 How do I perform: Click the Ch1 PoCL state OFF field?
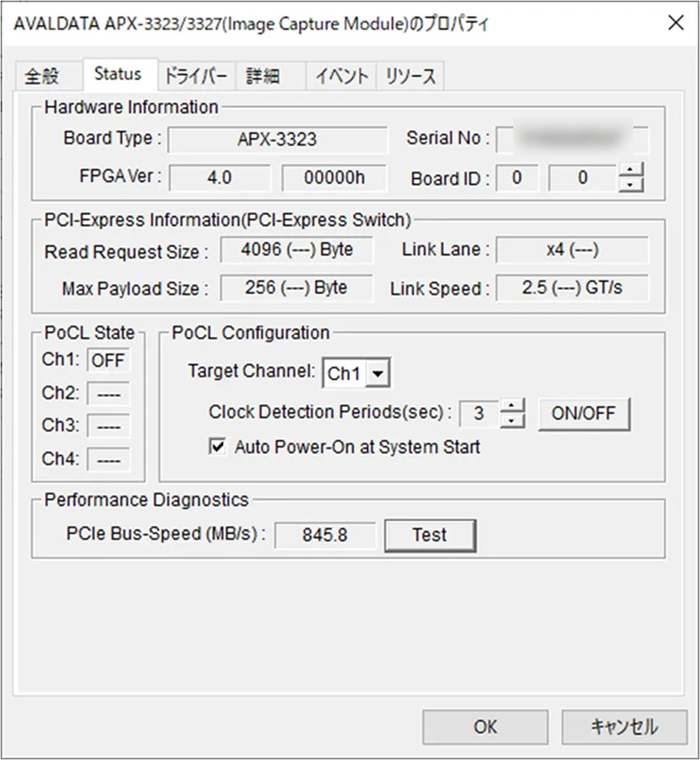109,360
